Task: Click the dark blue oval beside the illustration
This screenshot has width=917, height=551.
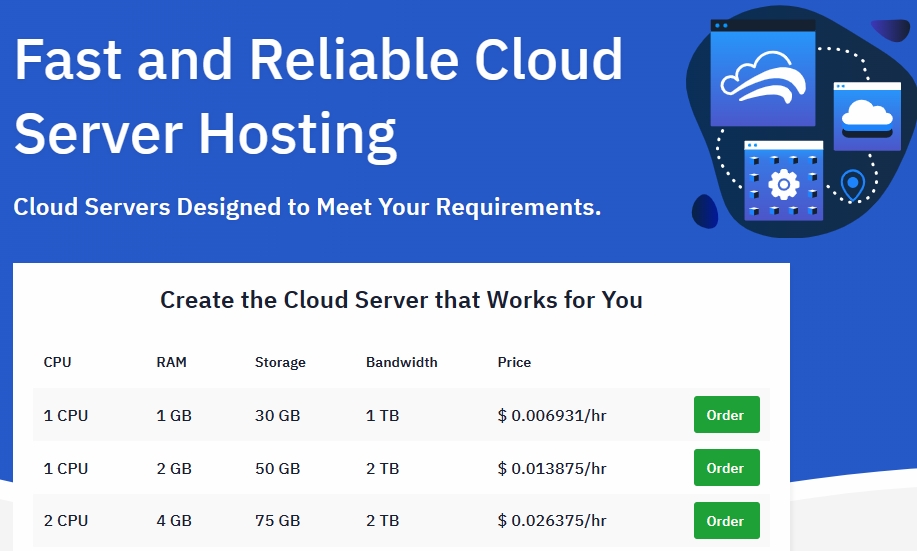Action: tap(705, 211)
